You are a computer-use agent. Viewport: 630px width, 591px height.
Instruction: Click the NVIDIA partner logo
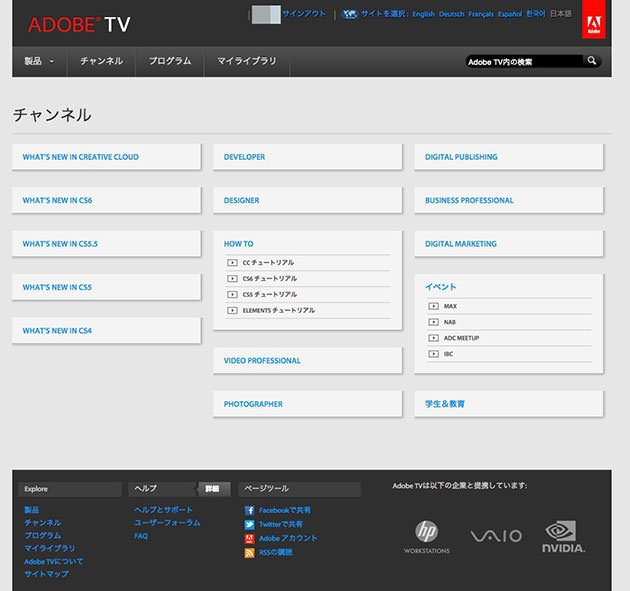point(564,537)
